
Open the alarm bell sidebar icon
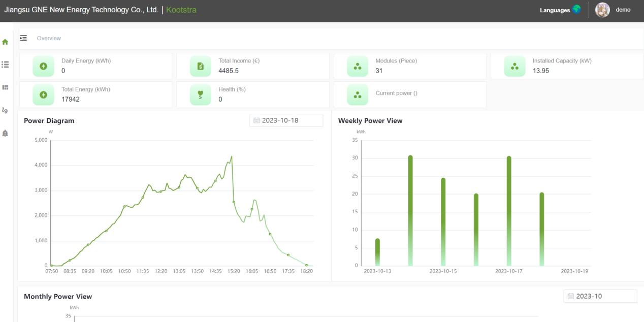point(6,133)
